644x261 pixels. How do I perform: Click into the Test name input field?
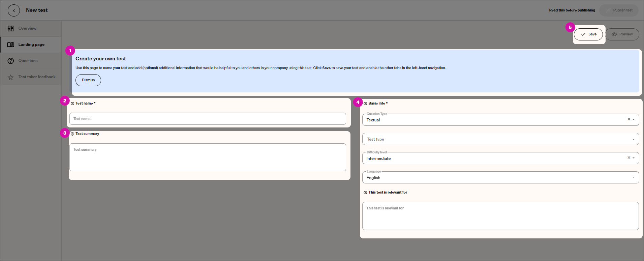click(x=208, y=119)
